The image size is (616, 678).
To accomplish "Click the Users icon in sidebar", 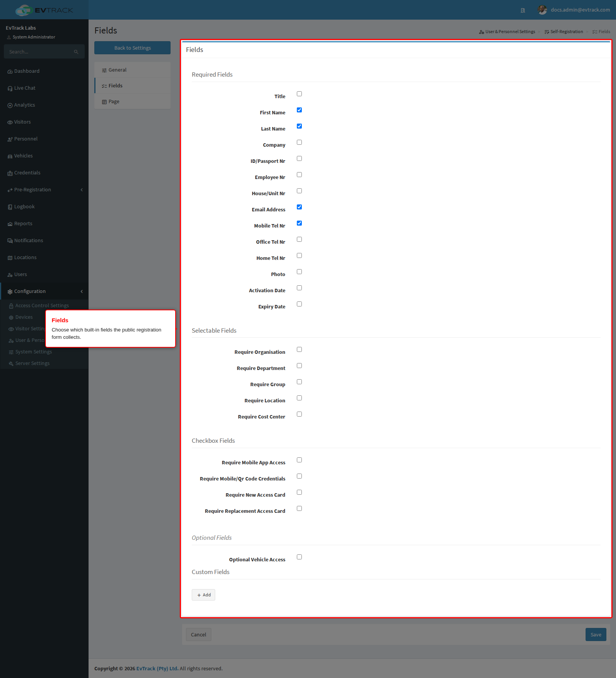I will point(10,275).
